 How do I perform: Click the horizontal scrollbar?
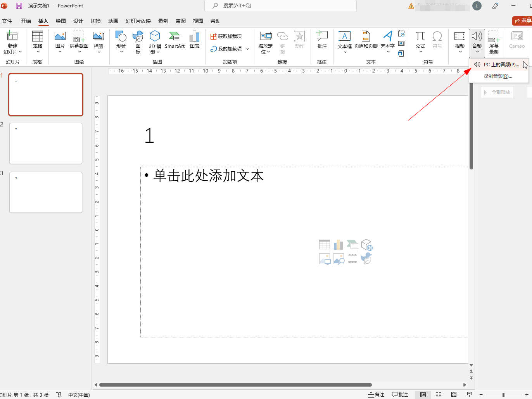[235, 385]
